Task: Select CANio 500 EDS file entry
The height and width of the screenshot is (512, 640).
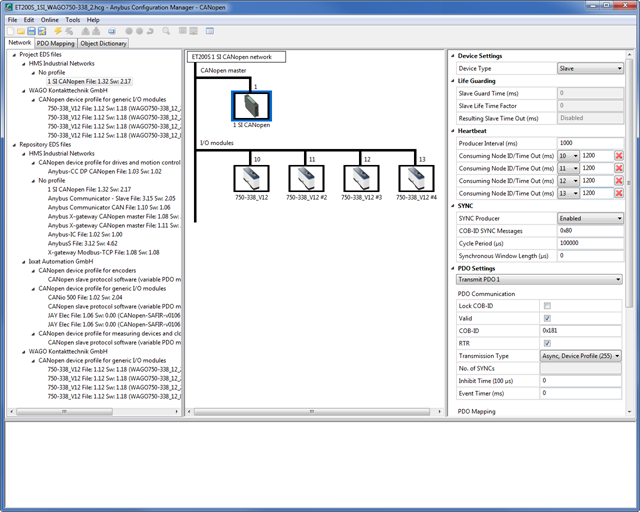Action: coord(85,297)
